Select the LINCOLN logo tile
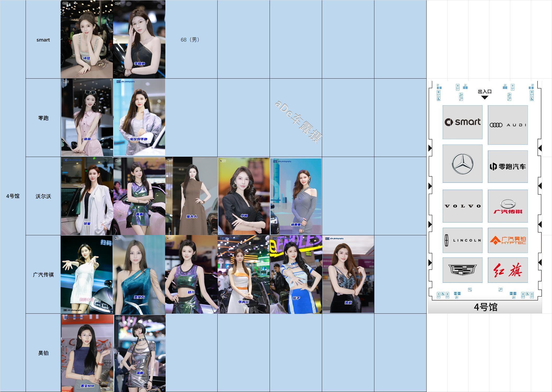The image size is (552, 392). (462, 240)
